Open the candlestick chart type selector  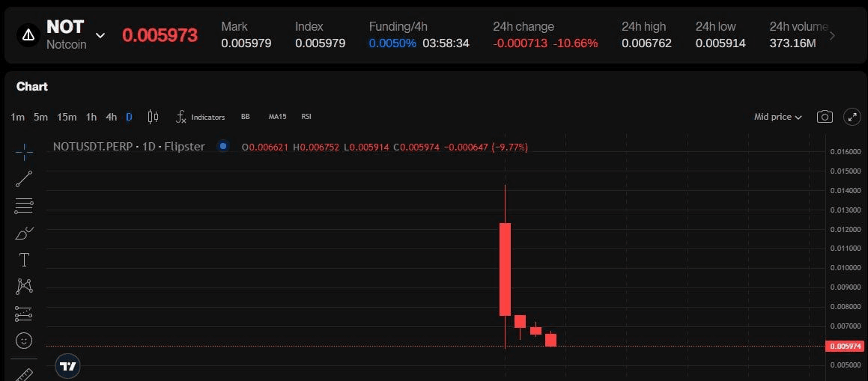tap(153, 117)
